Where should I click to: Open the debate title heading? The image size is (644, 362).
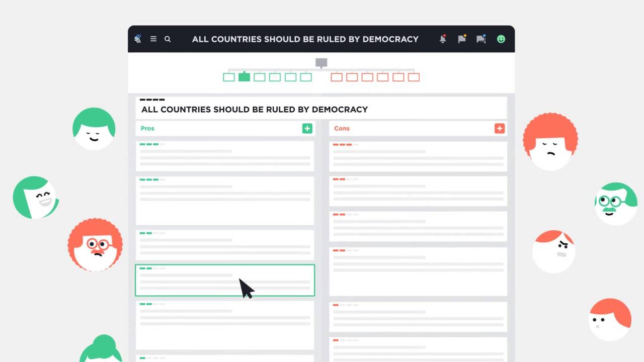255,109
